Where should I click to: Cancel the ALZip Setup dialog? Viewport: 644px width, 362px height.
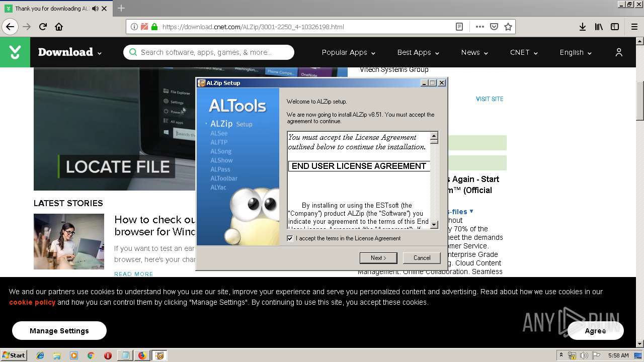coord(422,258)
